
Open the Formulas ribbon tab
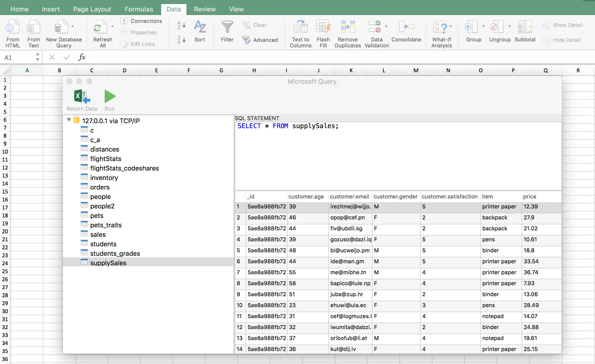(139, 9)
